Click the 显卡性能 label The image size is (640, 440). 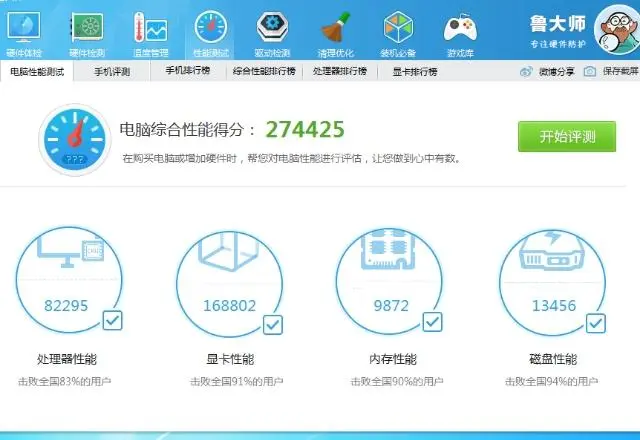(x=230, y=359)
